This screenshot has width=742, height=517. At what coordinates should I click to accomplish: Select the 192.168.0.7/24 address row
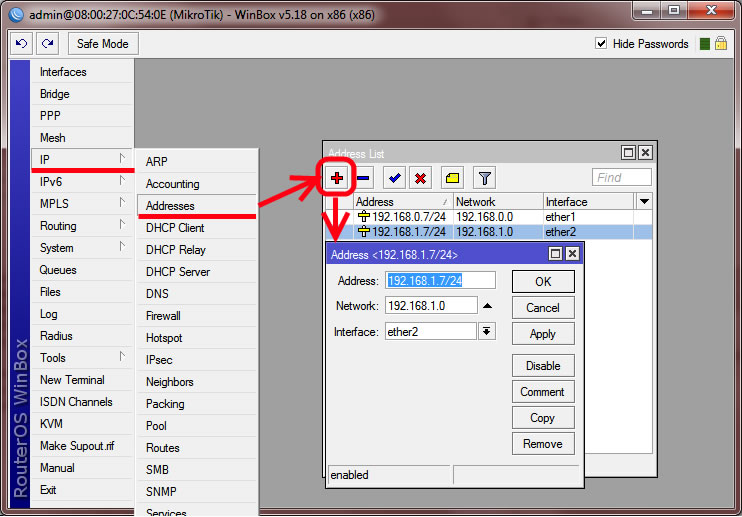[489, 217]
